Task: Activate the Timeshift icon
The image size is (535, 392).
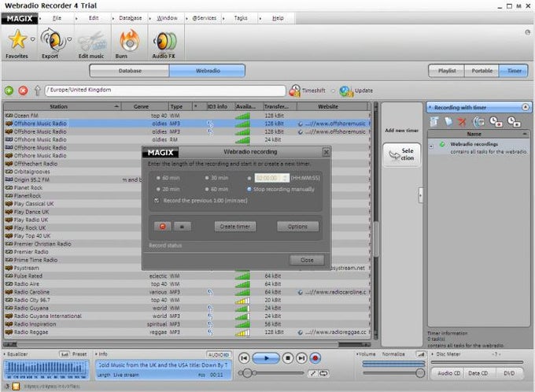Action: [294, 91]
